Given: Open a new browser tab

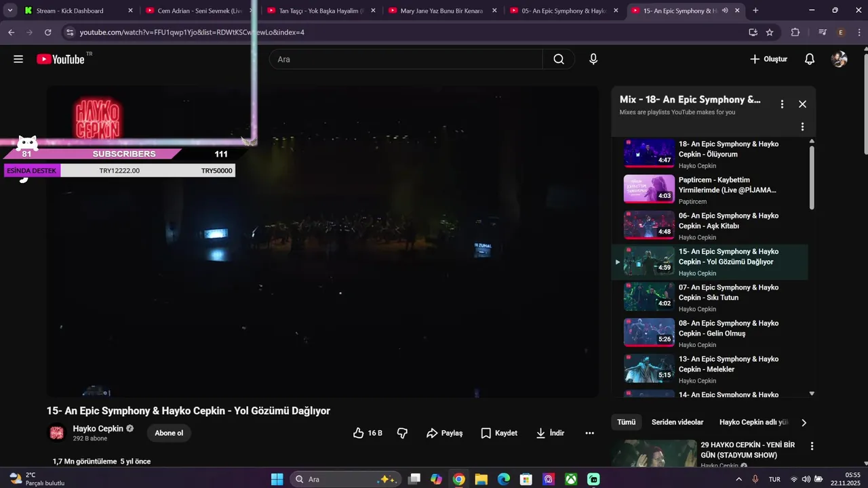Looking at the screenshot, I should pos(755,11).
